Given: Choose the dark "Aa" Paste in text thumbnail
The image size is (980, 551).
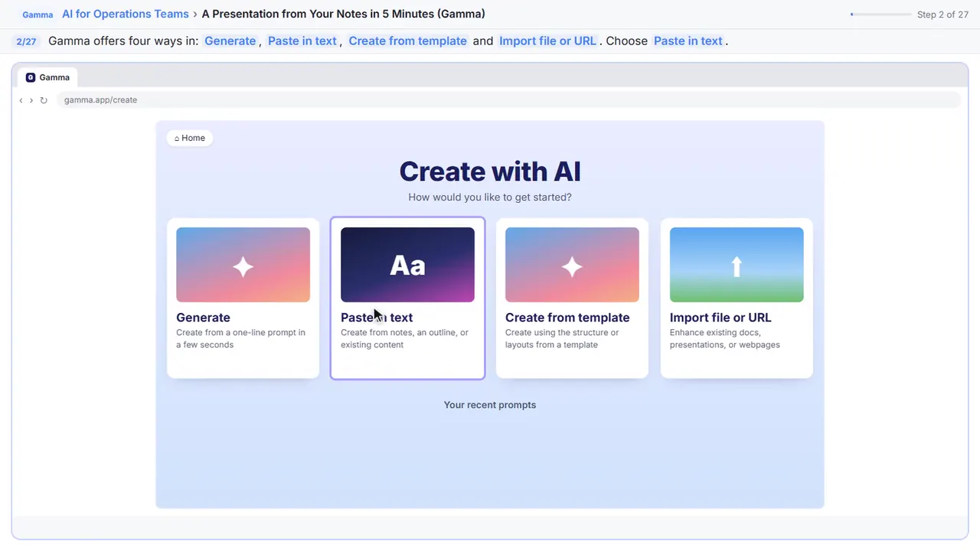Looking at the screenshot, I should point(407,265).
